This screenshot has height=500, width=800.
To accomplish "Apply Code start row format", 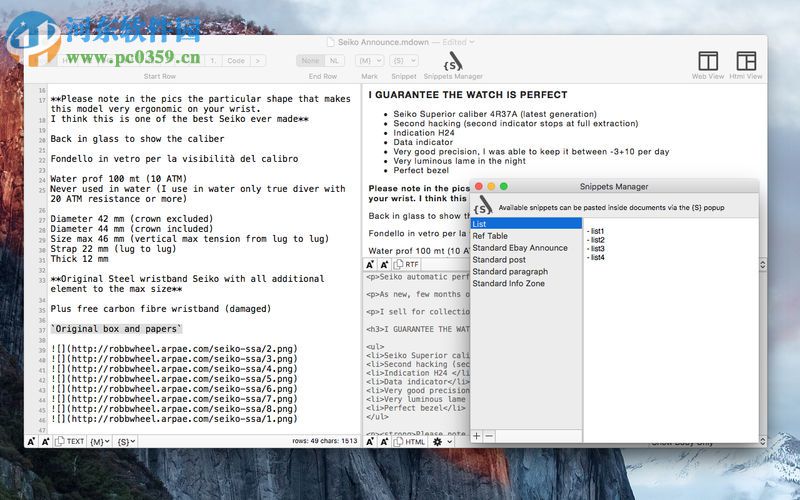I will [236, 61].
